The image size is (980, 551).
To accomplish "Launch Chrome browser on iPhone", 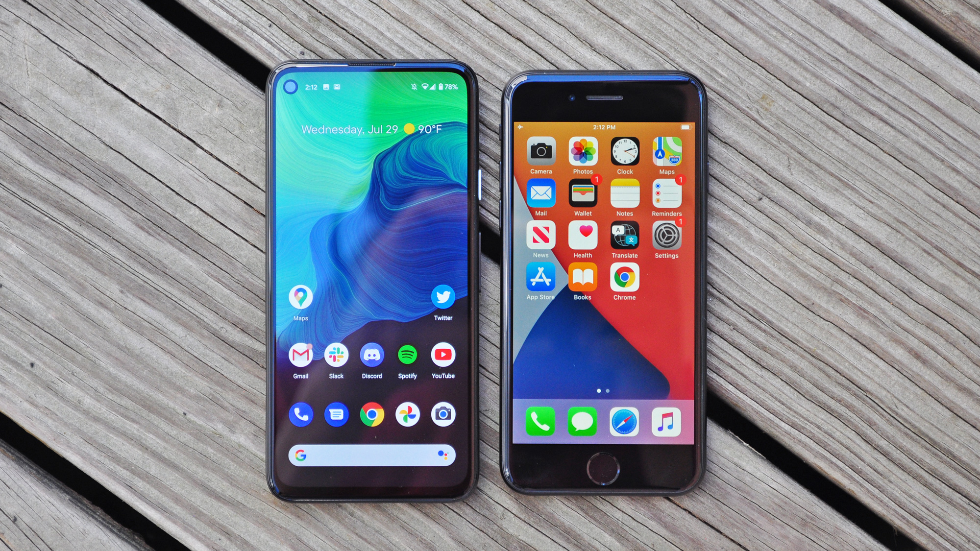I will (x=624, y=283).
